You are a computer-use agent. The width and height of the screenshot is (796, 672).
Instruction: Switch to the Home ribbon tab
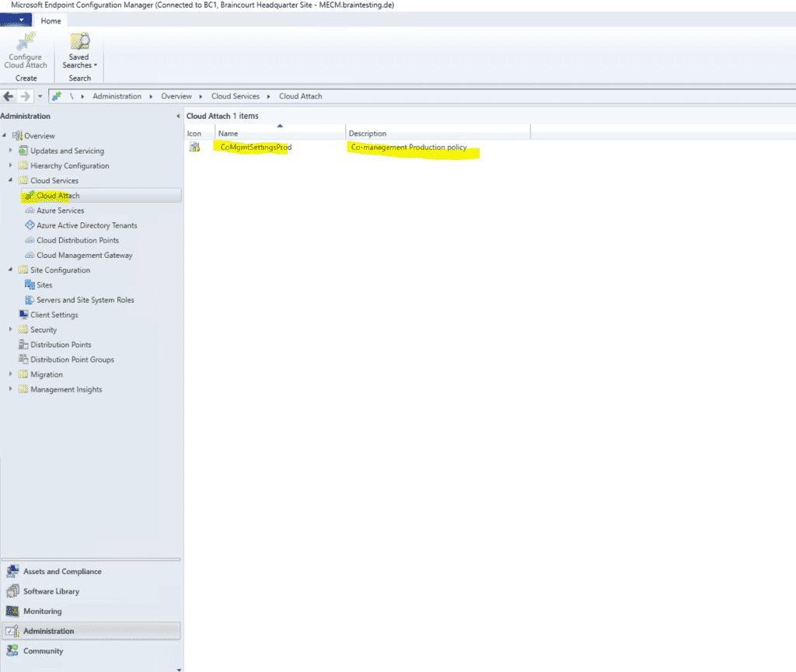point(51,21)
